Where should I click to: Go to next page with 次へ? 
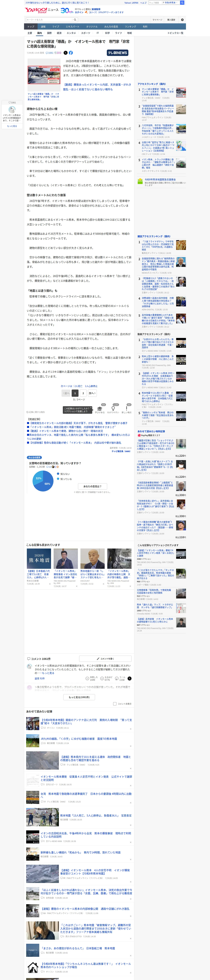coord(92,393)
